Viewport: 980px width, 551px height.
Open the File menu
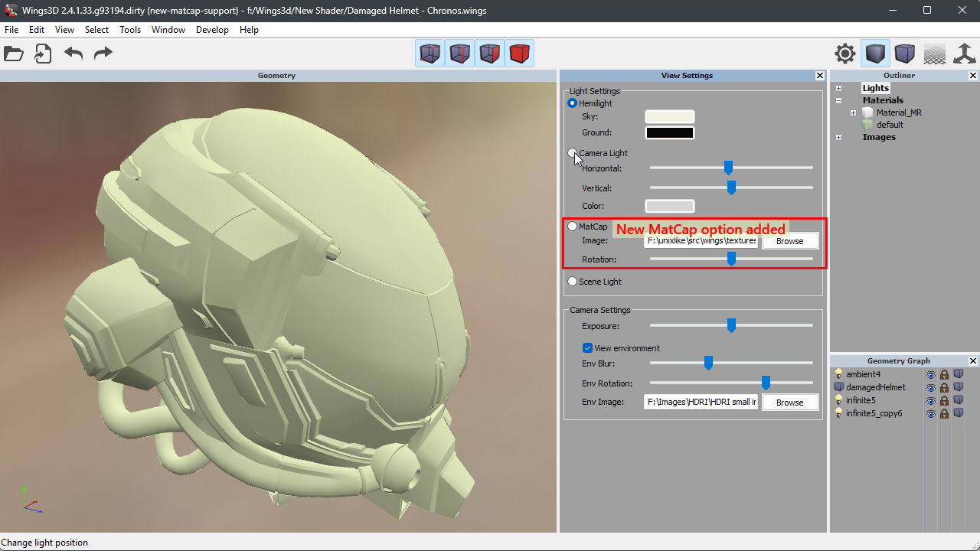click(11, 30)
